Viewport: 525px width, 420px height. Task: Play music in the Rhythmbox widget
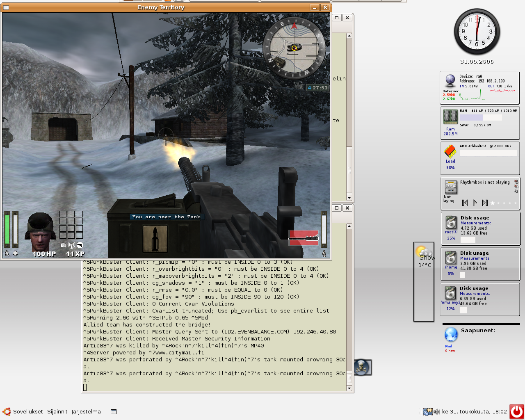point(475,203)
